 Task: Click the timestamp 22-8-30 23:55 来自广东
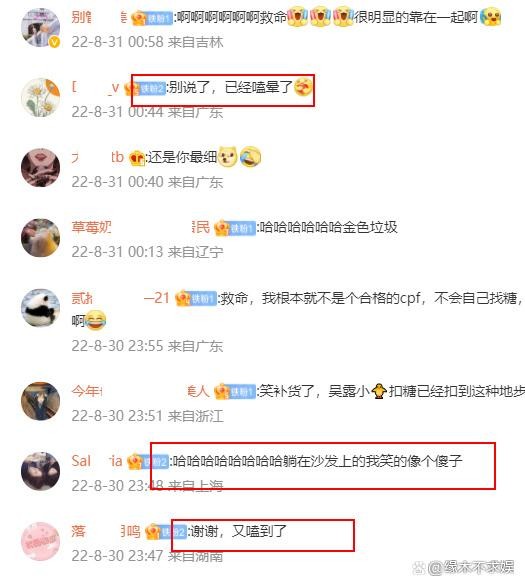point(147,346)
